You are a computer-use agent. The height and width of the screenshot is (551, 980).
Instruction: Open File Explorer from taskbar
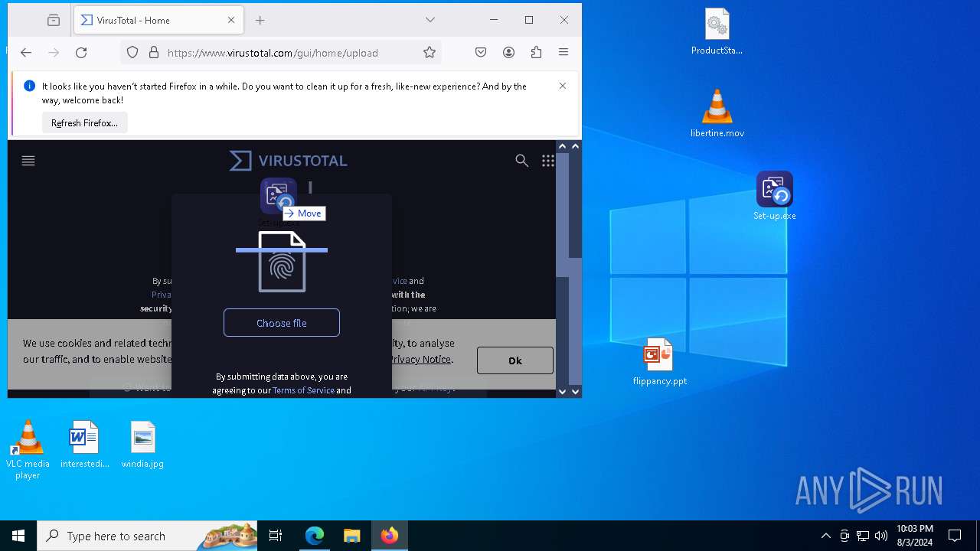(351, 536)
